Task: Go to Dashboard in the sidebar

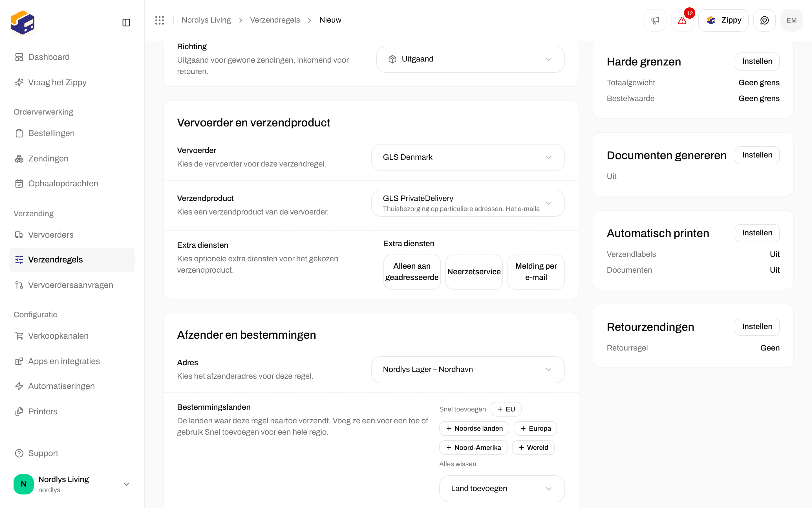Action: 72,57
